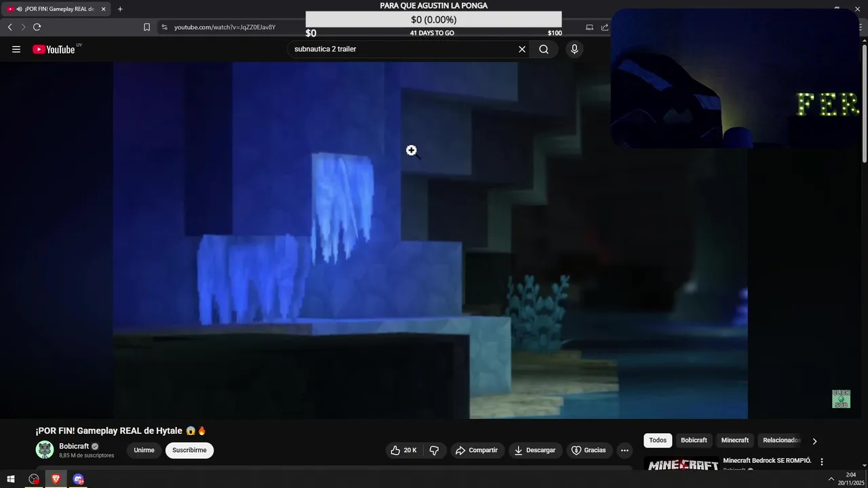Viewport: 868px width, 488px height.
Task: Go to the YouTube home logo
Action: pos(54,49)
